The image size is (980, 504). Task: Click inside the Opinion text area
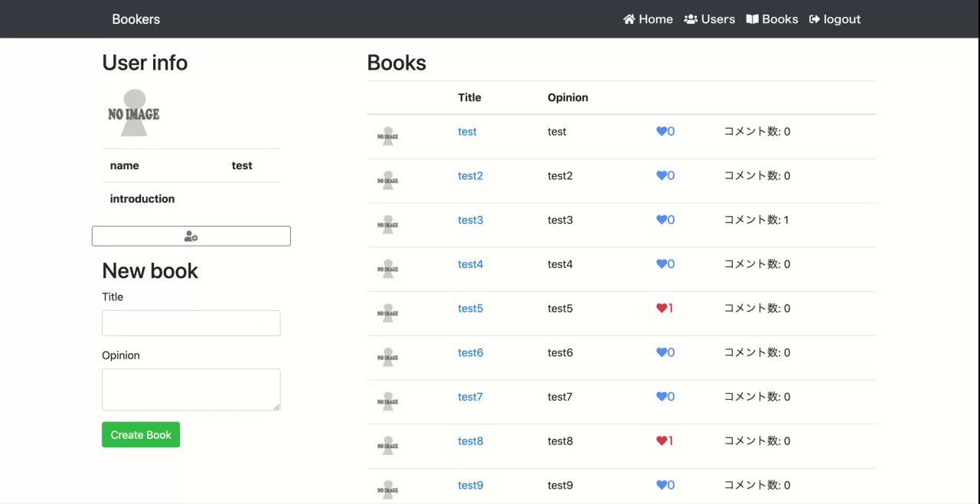(191, 390)
